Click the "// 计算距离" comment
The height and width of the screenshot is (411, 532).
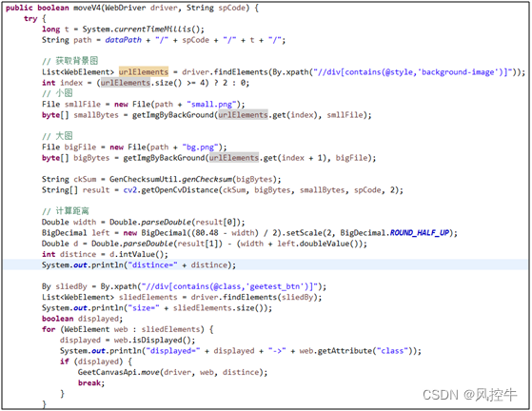point(66,211)
